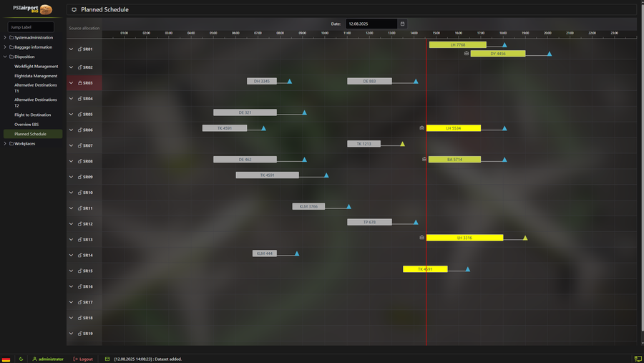Expand the SR06 row chevron
Image resolution: width=644 pixels, height=363 pixels.
(x=71, y=130)
